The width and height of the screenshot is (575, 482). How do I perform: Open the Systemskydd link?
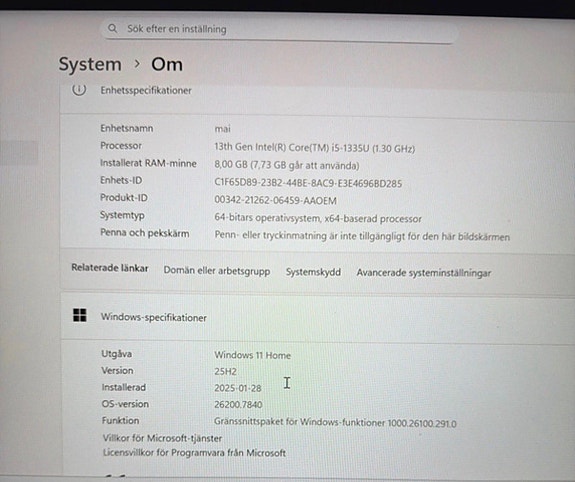(x=313, y=272)
